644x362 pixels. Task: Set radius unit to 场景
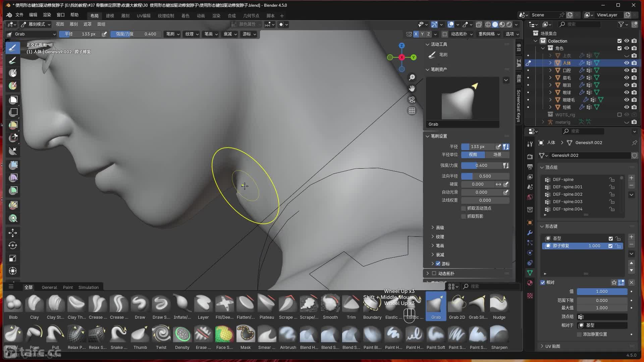tap(497, 155)
